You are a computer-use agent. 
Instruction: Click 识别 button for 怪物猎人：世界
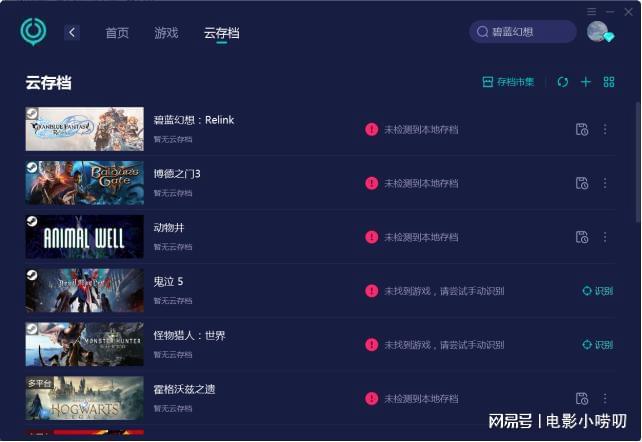click(x=598, y=345)
